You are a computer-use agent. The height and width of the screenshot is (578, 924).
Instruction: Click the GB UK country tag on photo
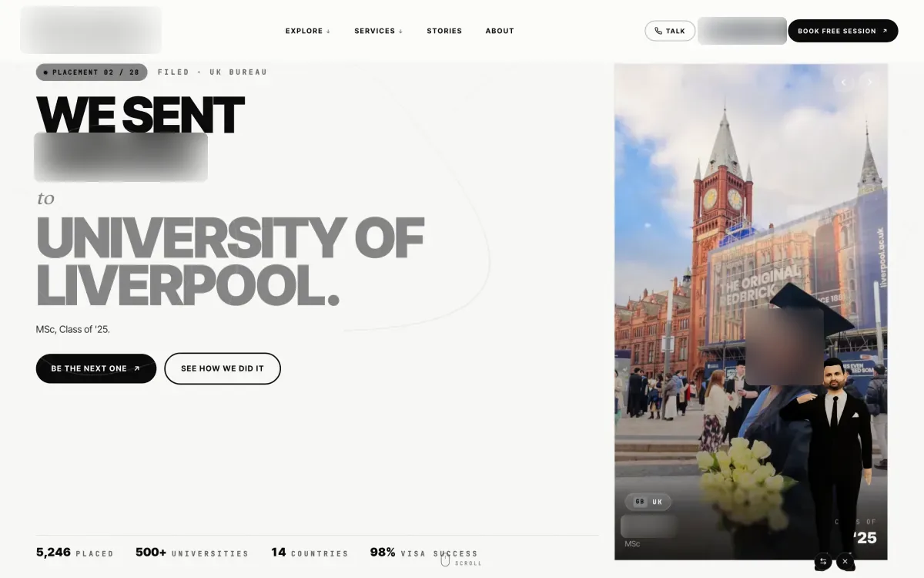[x=648, y=502]
